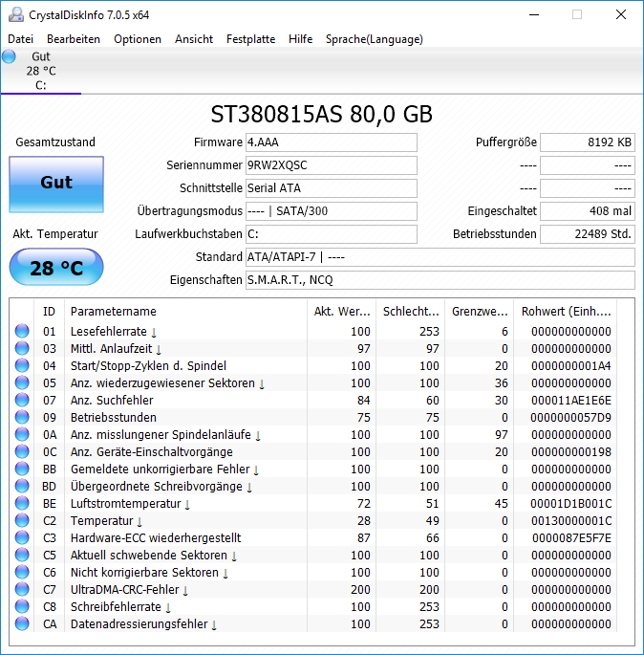Click raw value 0000087E5F7E
This screenshot has height=655, width=644.
pyautogui.click(x=571, y=538)
